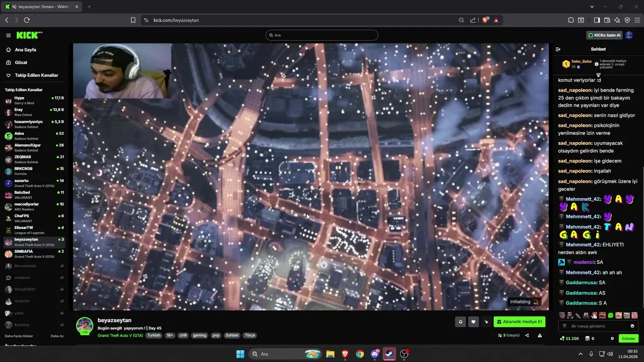Screen dimensions: 644x362
Task: Click the gaming tag
Action: click(200, 335)
